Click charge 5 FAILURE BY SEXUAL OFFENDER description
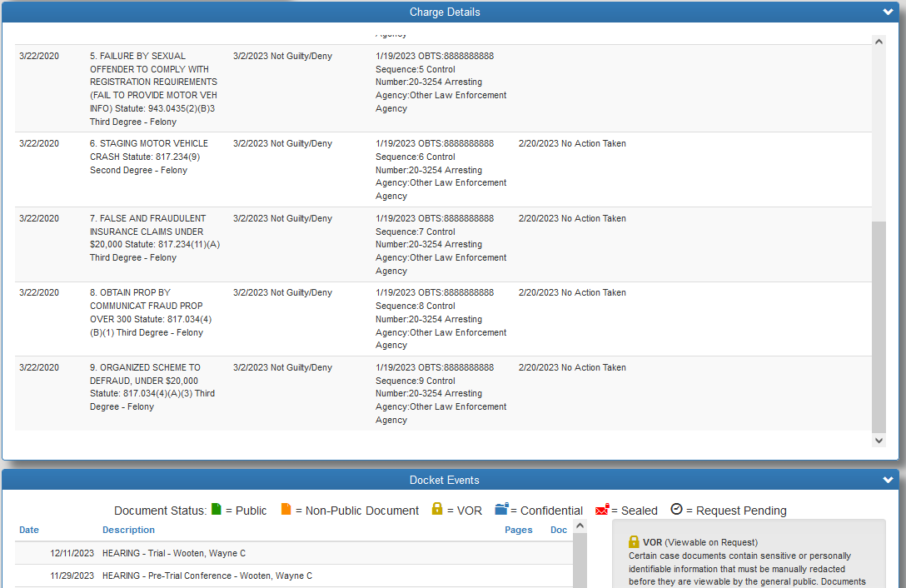The width and height of the screenshot is (906, 588). pos(154,88)
